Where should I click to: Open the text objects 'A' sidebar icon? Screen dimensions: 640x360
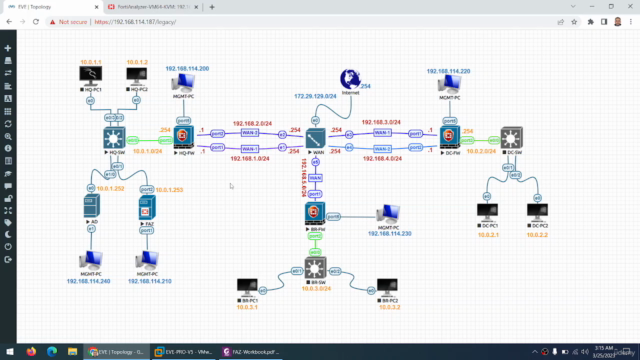[8, 99]
